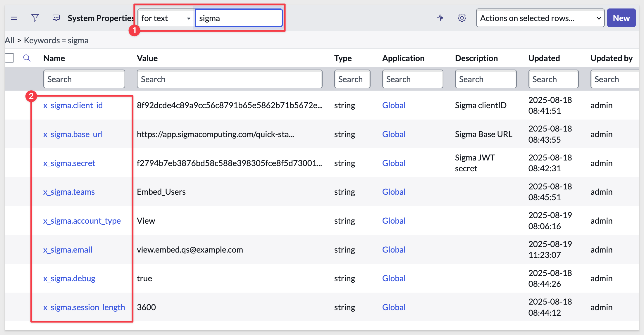Screen dimensions: 644x335
Task: Click Global link in x_sigma.base_url row
Action: (x=394, y=134)
